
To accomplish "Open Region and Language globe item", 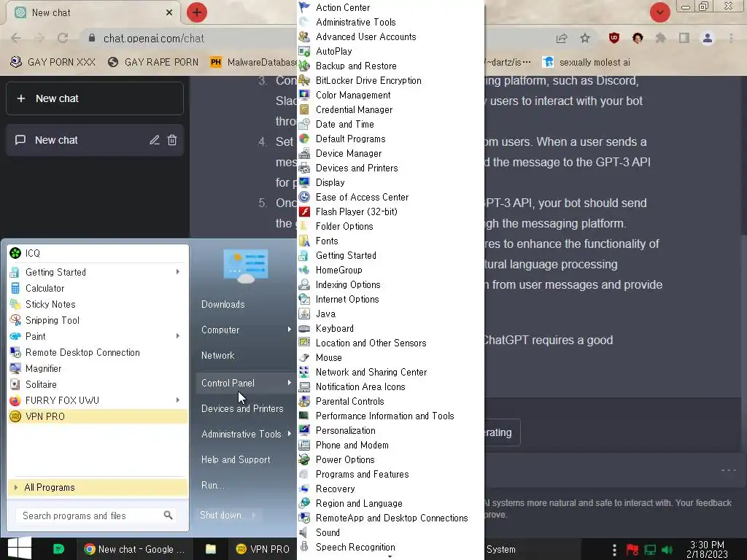I will (x=359, y=503).
